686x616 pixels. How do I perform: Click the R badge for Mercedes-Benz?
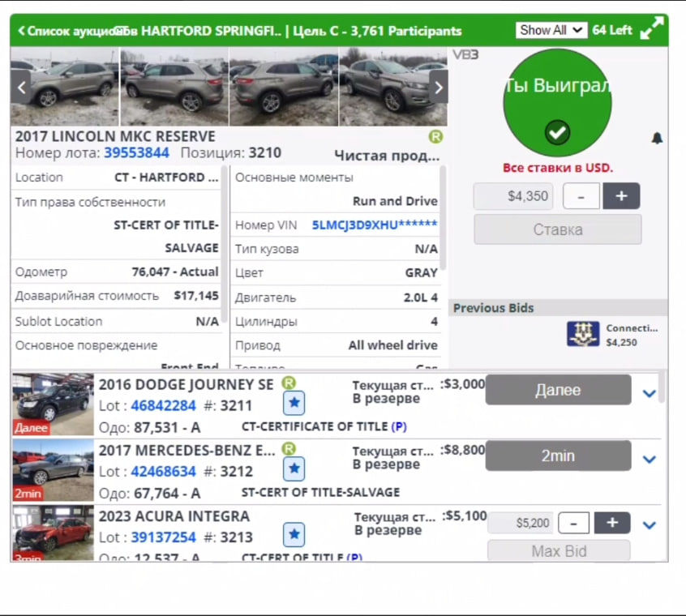[289, 449]
